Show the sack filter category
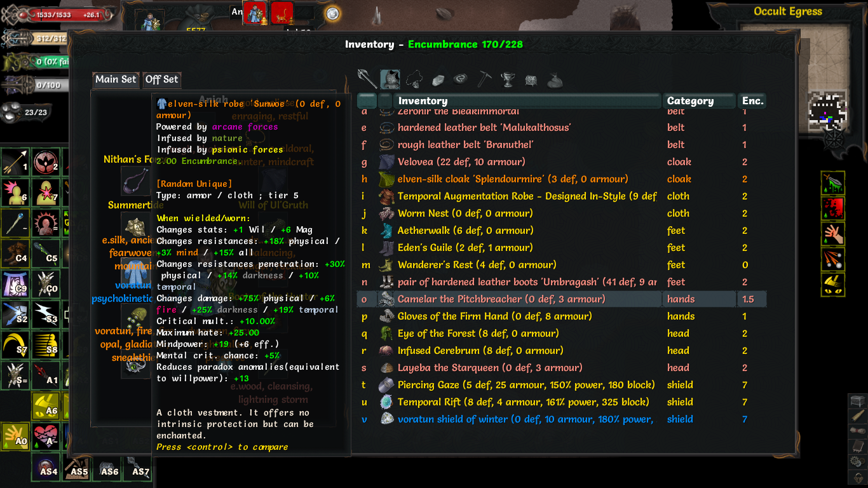The width and height of the screenshot is (868, 488). pos(555,79)
